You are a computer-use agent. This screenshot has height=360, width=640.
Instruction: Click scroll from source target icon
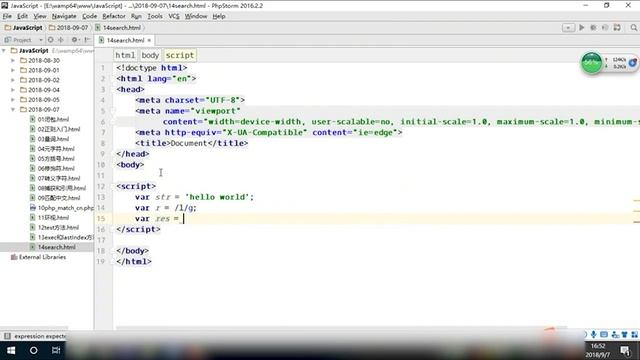tap(51, 40)
